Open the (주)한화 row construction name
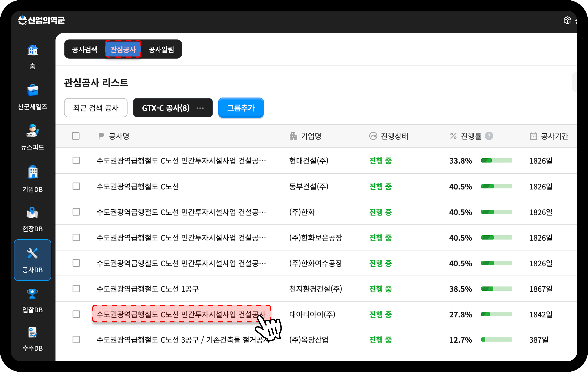 [181, 212]
